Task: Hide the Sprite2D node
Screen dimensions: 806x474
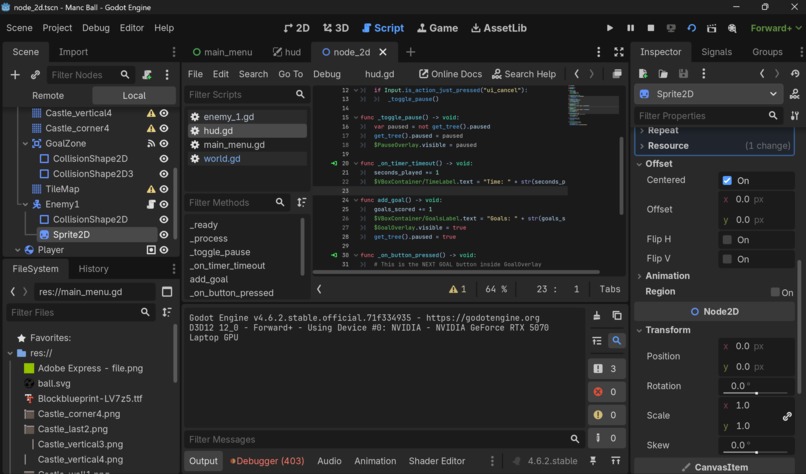Action: pos(164,234)
